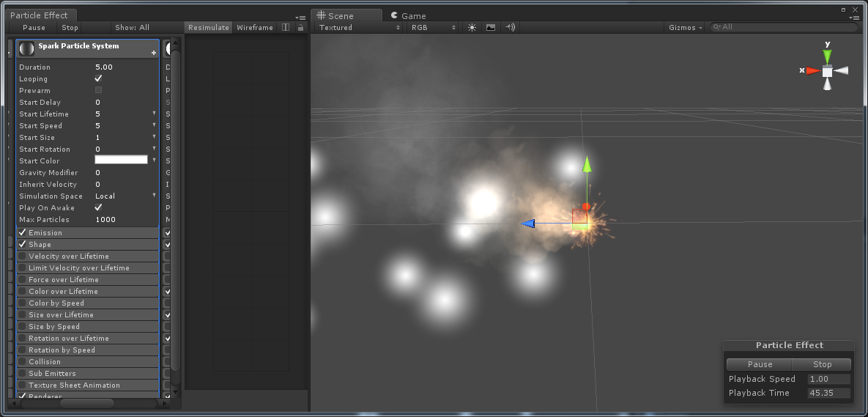Open Start Lifetime mode dropdown arrow
Screen dimensions: 868x417
coord(155,114)
